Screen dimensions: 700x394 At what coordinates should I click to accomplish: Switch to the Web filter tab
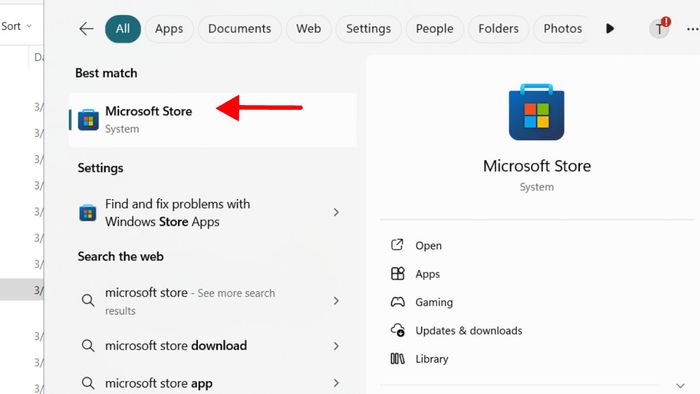click(308, 29)
